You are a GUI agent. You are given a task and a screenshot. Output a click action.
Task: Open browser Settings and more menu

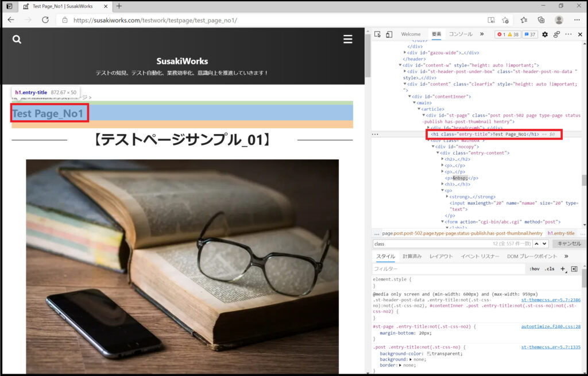pos(577,20)
